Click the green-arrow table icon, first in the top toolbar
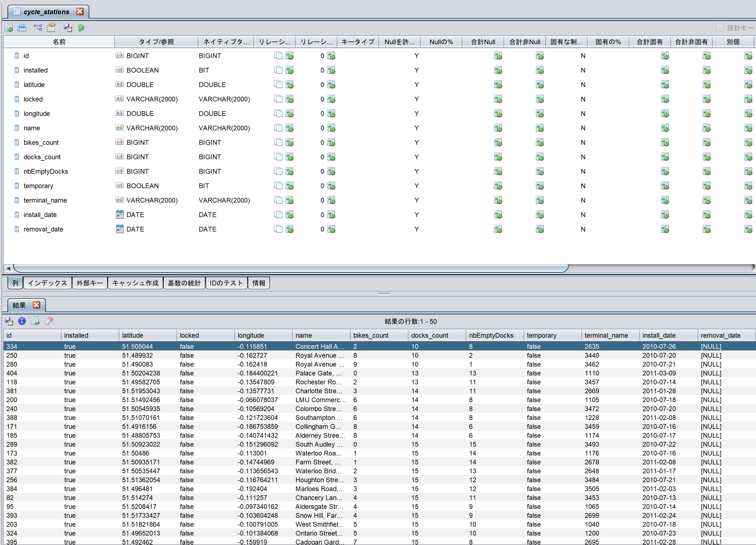The image size is (756, 545). (9, 28)
